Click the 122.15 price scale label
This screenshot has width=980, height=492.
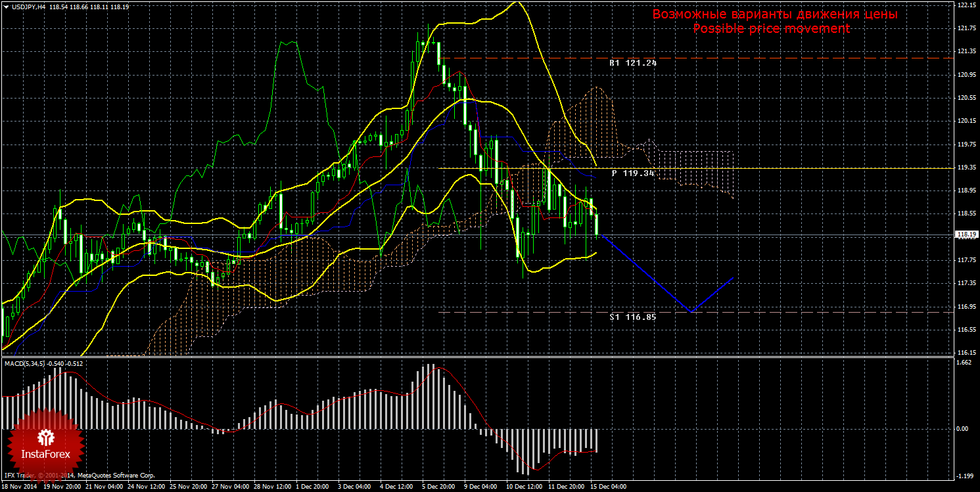coord(966,5)
